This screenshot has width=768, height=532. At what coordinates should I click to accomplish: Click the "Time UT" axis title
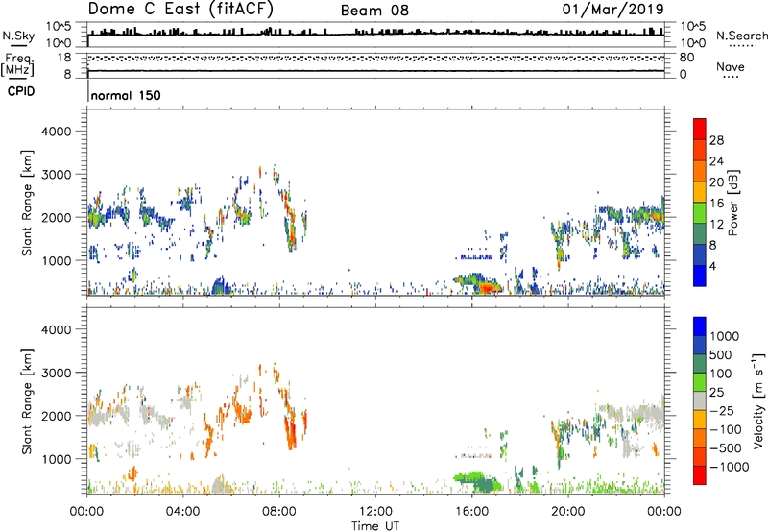click(x=375, y=526)
